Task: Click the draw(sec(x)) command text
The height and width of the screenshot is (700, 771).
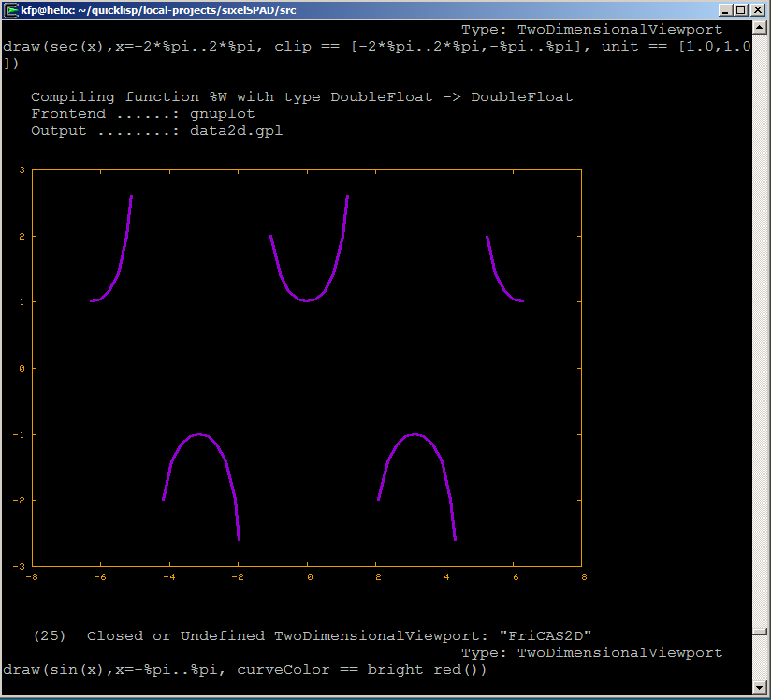Action: 374,47
